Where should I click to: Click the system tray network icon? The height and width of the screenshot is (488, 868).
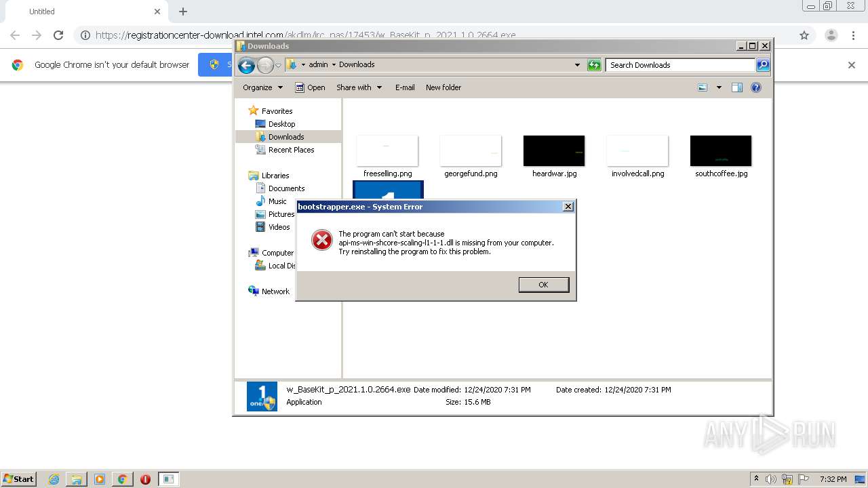coord(787,479)
